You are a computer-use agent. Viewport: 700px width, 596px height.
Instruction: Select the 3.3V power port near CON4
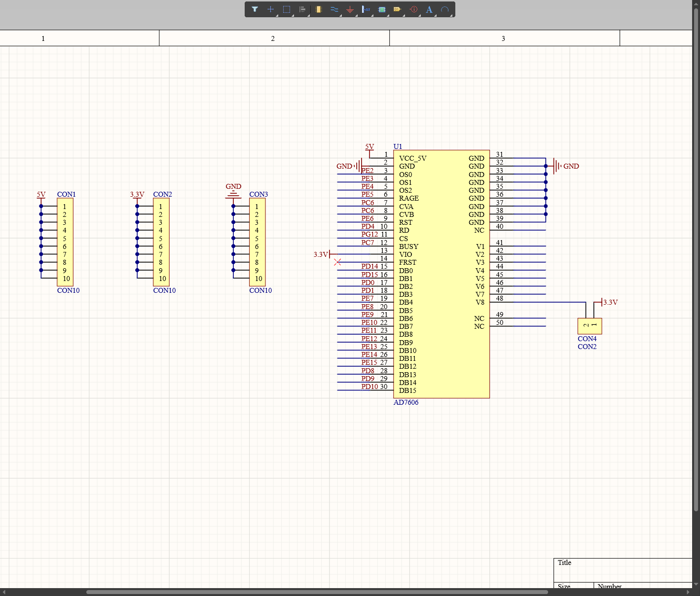pyautogui.click(x=607, y=302)
